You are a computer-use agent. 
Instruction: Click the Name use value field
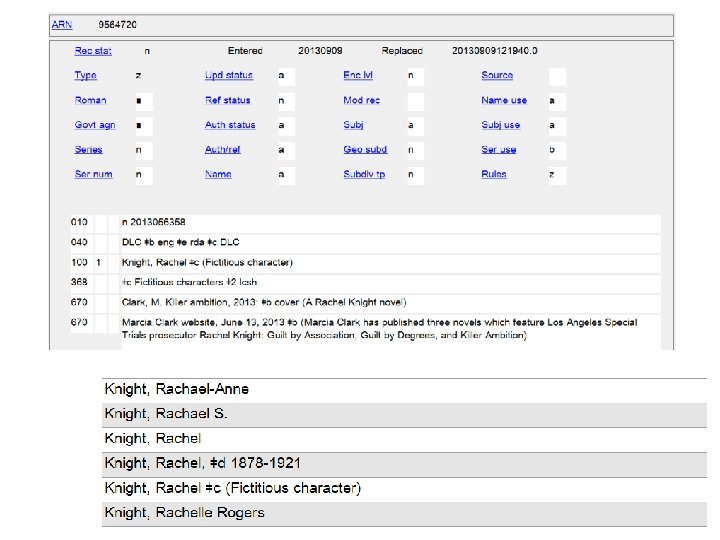click(x=557, y=101)
